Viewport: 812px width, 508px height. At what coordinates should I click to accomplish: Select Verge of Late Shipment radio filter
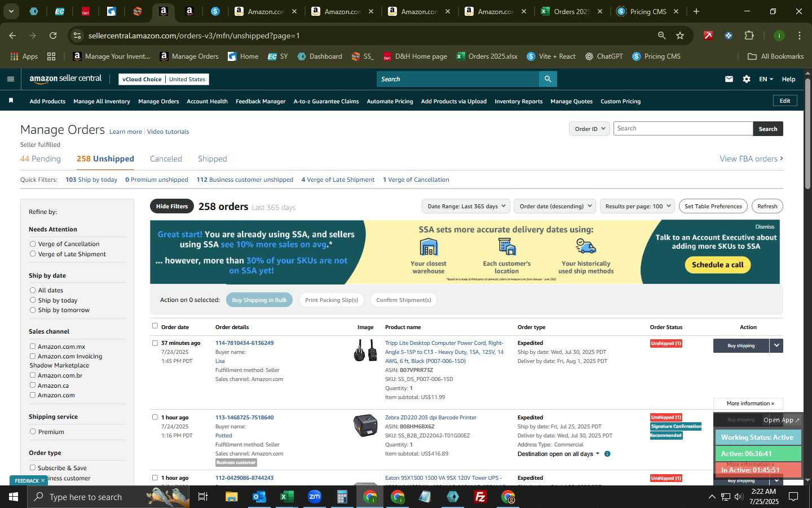33,254
